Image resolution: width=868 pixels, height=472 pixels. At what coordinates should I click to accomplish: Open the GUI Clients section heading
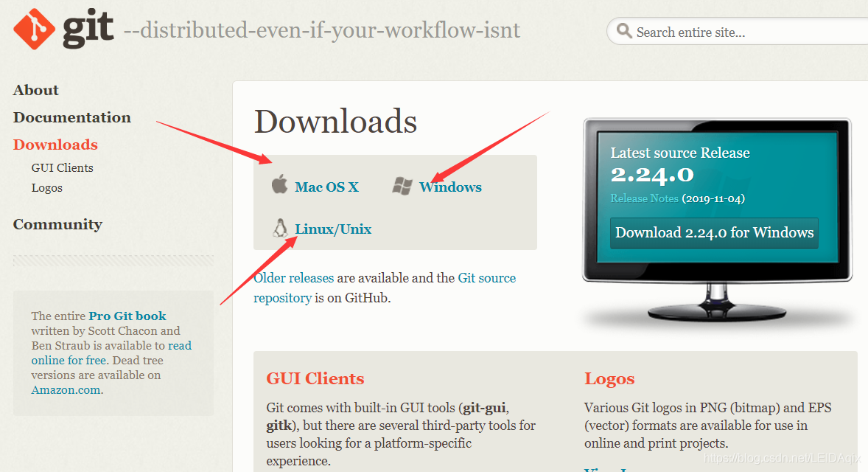(315, 378)
